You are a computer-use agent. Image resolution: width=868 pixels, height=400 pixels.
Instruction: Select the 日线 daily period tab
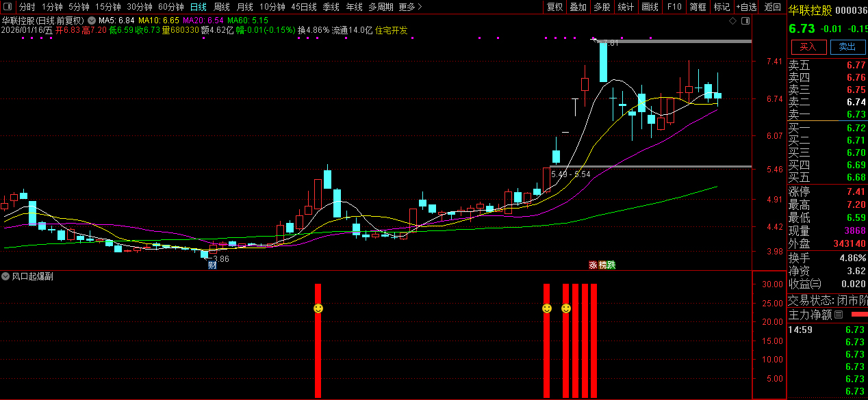(198, 7)
